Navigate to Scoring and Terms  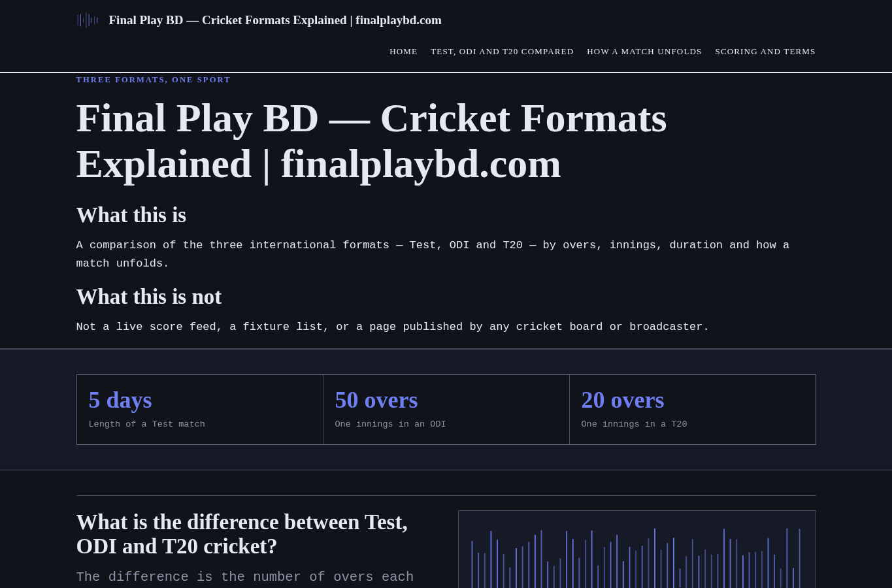point(765,52)
